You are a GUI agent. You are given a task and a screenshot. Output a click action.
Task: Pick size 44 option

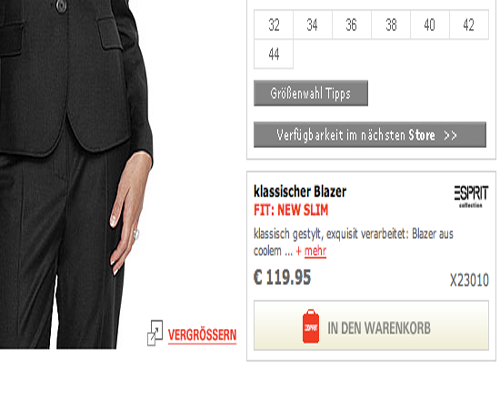click(274, 54)
